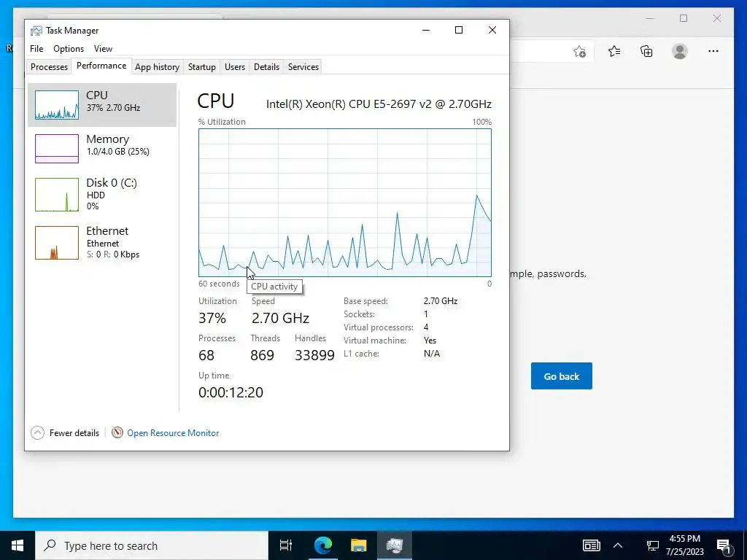Viewport: 747px width, 560px height.
Task: Click the Utilization value 37%
Action: click(212, 318)
